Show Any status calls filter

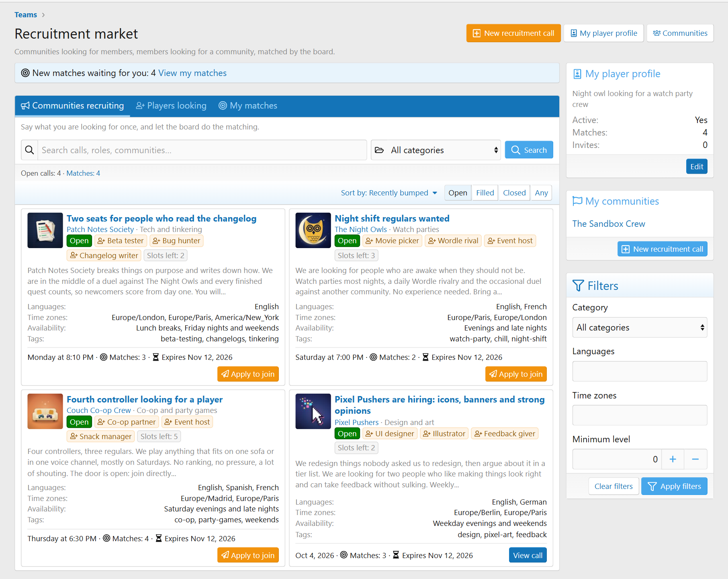(541, 193)
